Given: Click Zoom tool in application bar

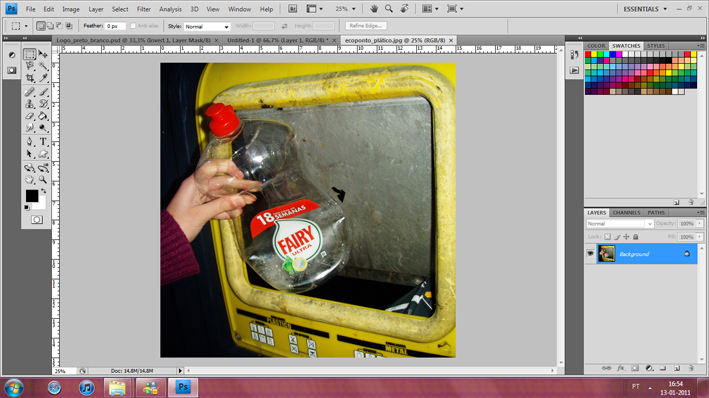Looking at the screenshot, I should point(389,9).
